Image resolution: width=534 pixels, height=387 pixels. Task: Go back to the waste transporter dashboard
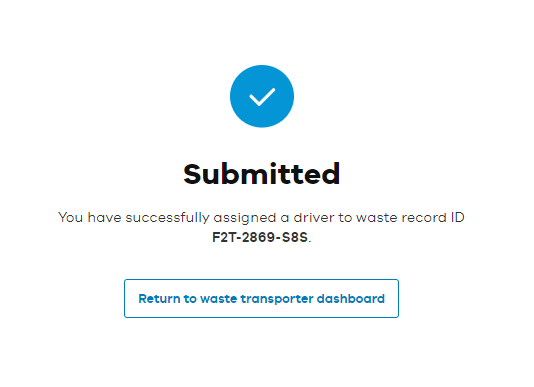click(x=261, y=298)
